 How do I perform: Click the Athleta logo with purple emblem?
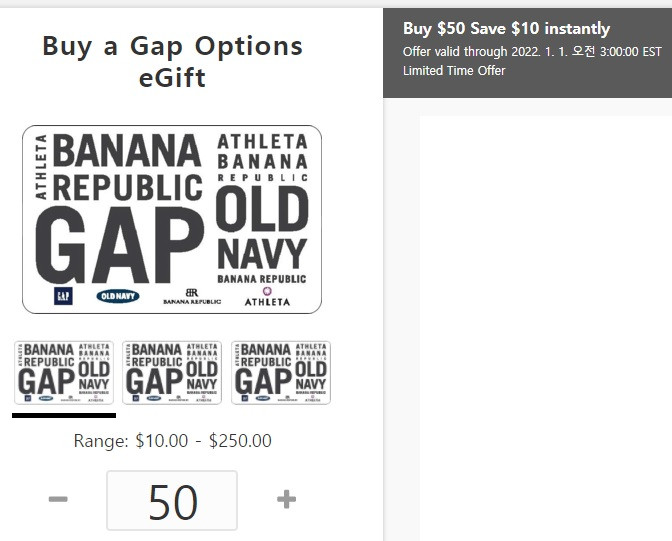pyautogui.click(x=267, y=297)
